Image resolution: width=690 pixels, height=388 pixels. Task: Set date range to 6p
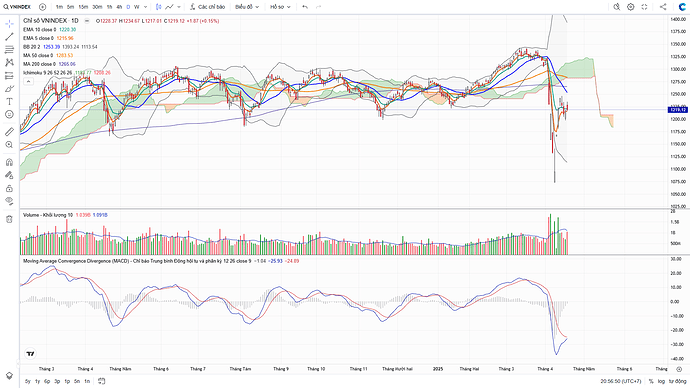coord(47,381)
